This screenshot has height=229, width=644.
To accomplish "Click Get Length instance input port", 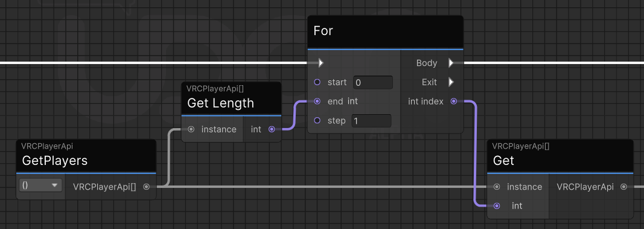I will point(191,129).
